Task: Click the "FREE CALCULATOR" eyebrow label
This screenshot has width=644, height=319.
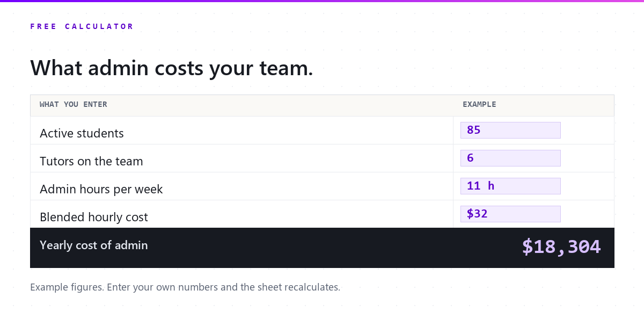Action: click(82, 26)
